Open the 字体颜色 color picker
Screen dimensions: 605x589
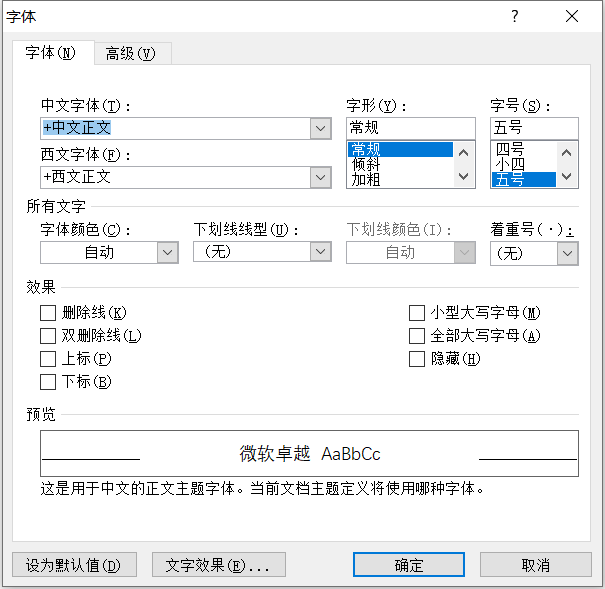pyautogui.click(x=168, y=253)
